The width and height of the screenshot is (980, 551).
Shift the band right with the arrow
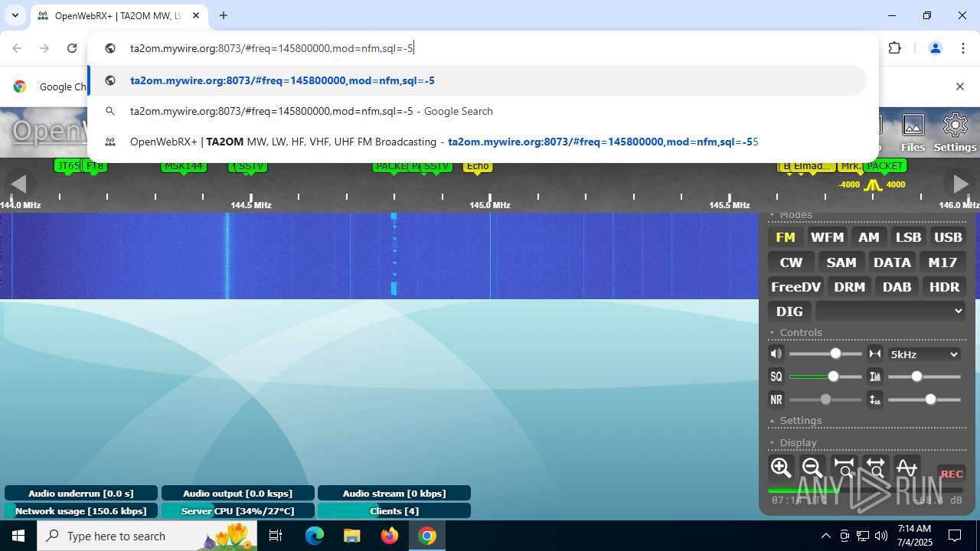click(x=959, y=184)
